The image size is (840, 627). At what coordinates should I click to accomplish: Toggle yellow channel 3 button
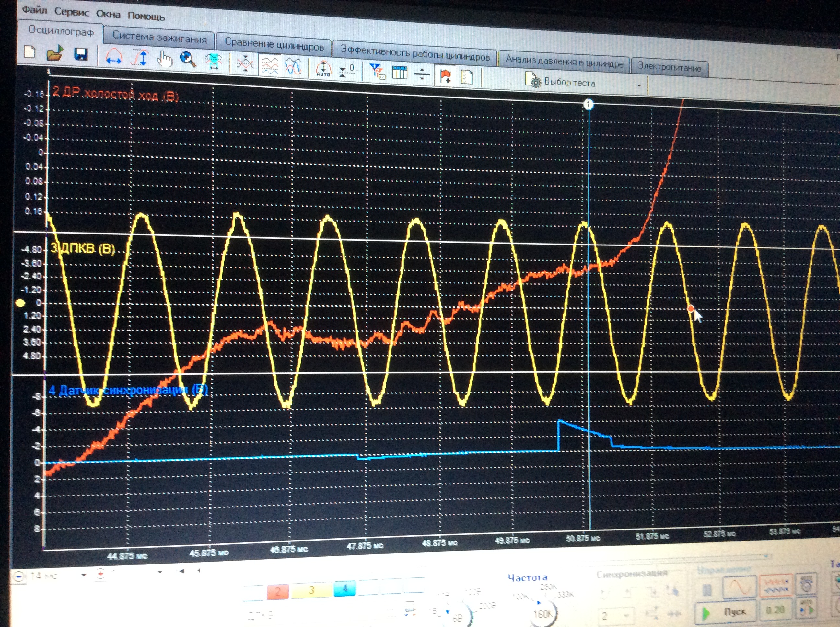pyautogui.click(x=311, y=590)
